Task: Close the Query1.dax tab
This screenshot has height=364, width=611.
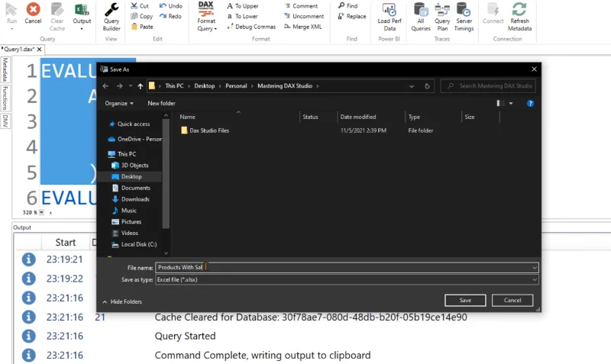Action: tap(40, 49)
